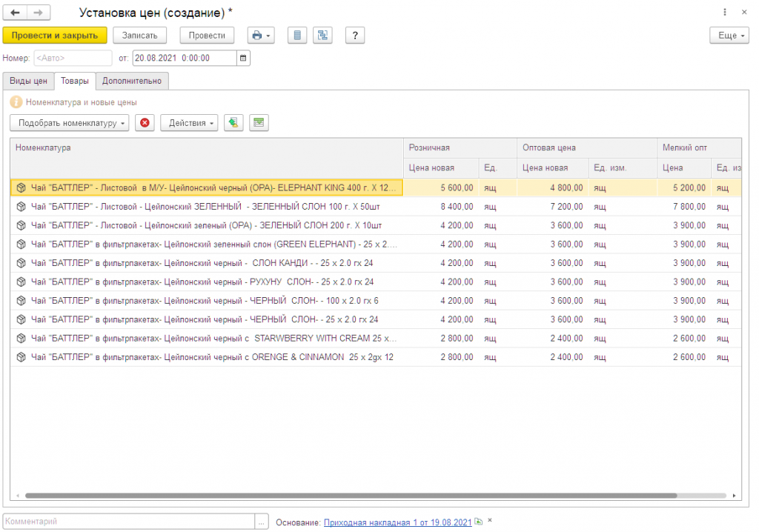Click the green arrow load icon
Viewport: 759px width, 532px height.
tap(233, 123)
